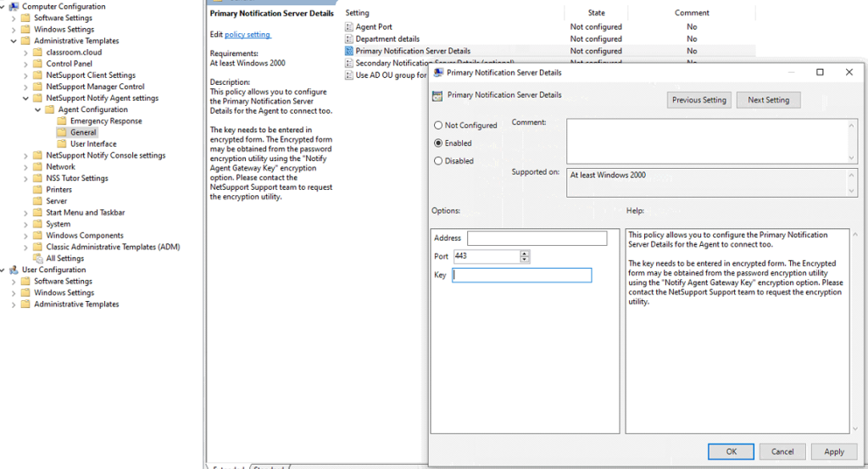868x469 pixels.
Task: Focus the Key input field
Action: point(522,275)
